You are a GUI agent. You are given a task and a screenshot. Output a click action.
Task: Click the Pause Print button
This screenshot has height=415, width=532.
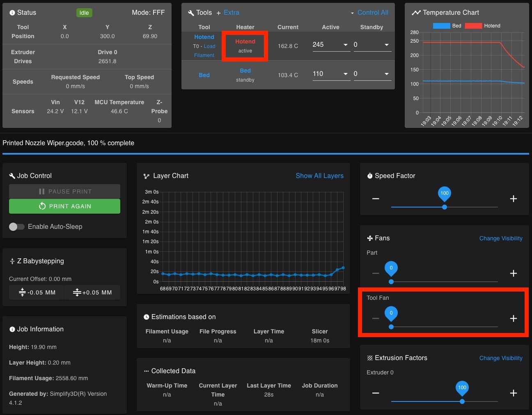(64, 192)
